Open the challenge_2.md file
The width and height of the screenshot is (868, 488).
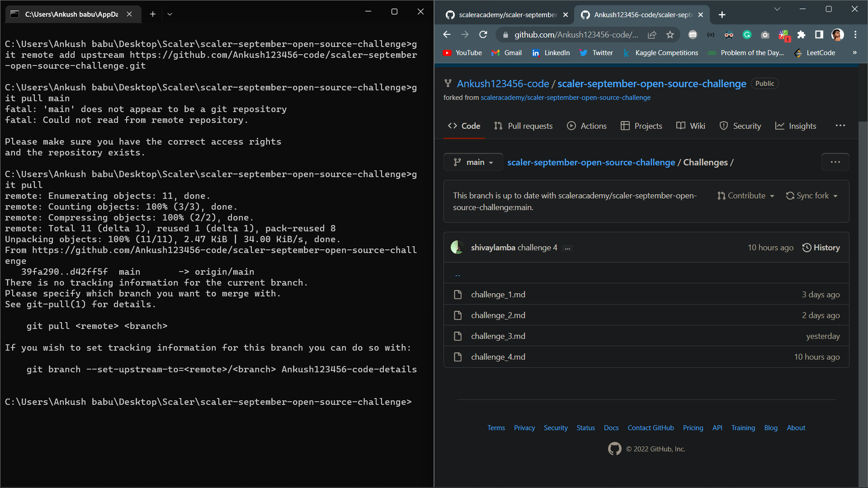[x=498, y=315]
